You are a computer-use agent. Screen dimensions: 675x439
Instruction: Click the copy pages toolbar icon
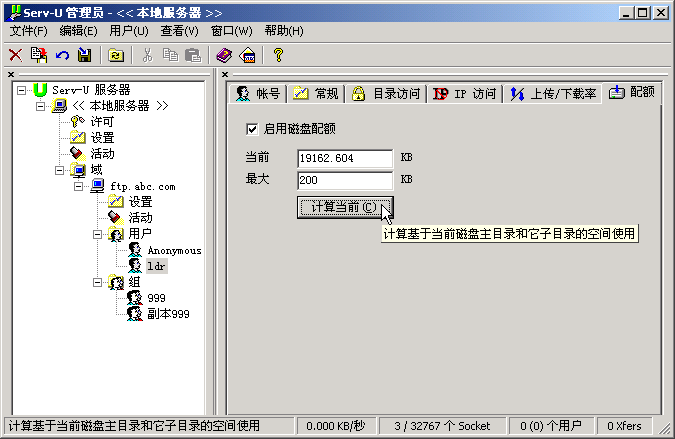(170, 55)
